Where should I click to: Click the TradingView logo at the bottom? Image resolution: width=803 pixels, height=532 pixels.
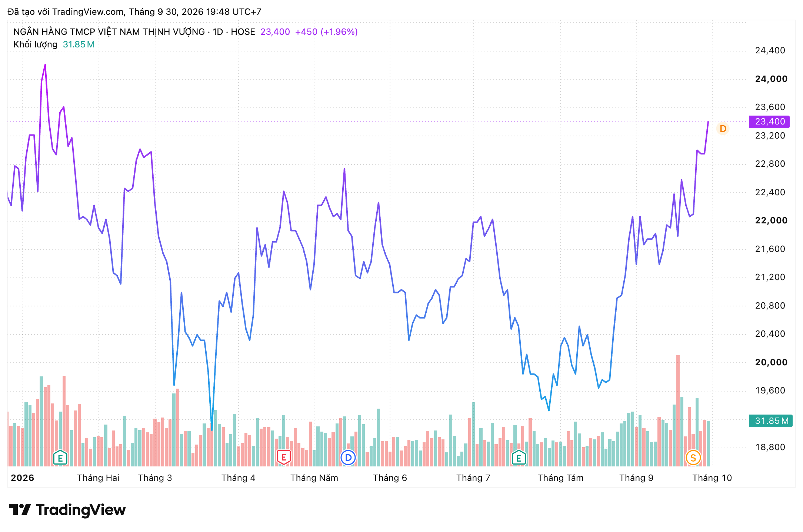click(67, 510)
